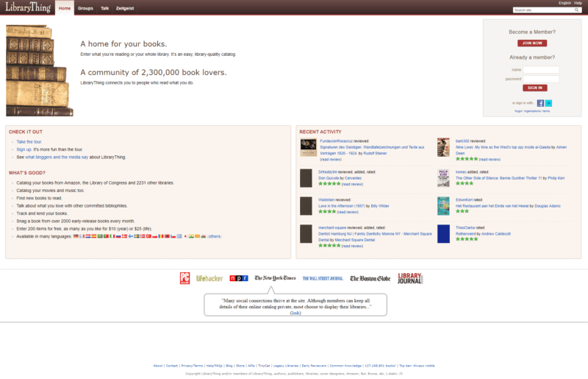Screen dimensions: 588x379
Task: Open the Douglas Adams author link
Action: pos(548,206)
